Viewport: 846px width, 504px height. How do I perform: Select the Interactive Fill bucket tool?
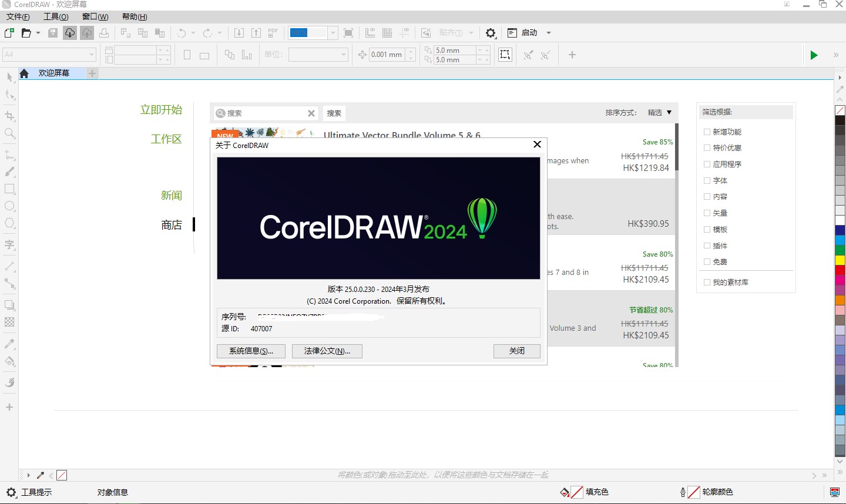9,361
